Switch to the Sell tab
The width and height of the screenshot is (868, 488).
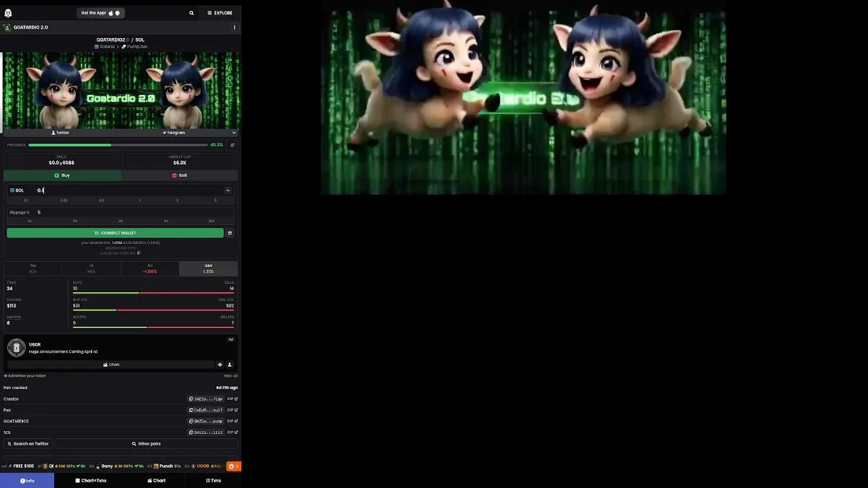click(x=180, y=175)
